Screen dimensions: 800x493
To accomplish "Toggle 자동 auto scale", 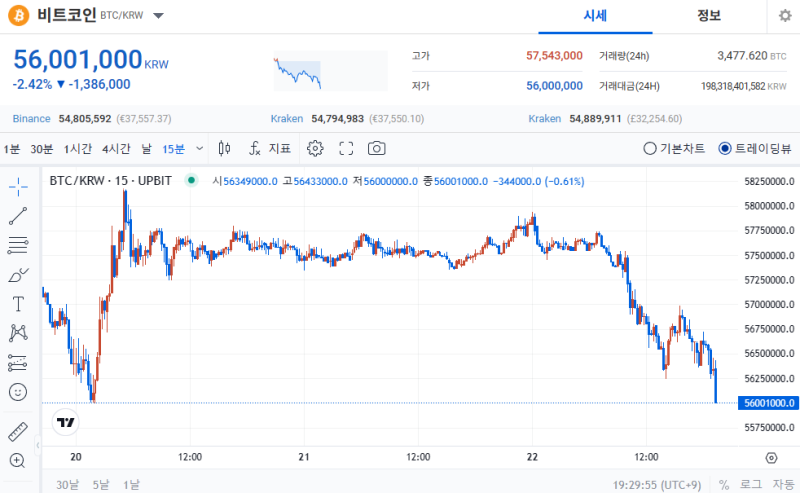I will [783, 484].
